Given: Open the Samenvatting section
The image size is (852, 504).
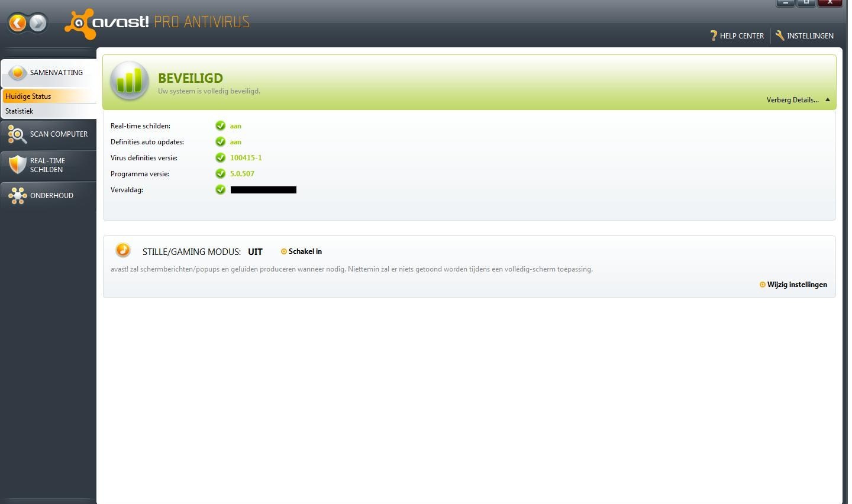Looking at the screenshot, I should tap(49, 73).
